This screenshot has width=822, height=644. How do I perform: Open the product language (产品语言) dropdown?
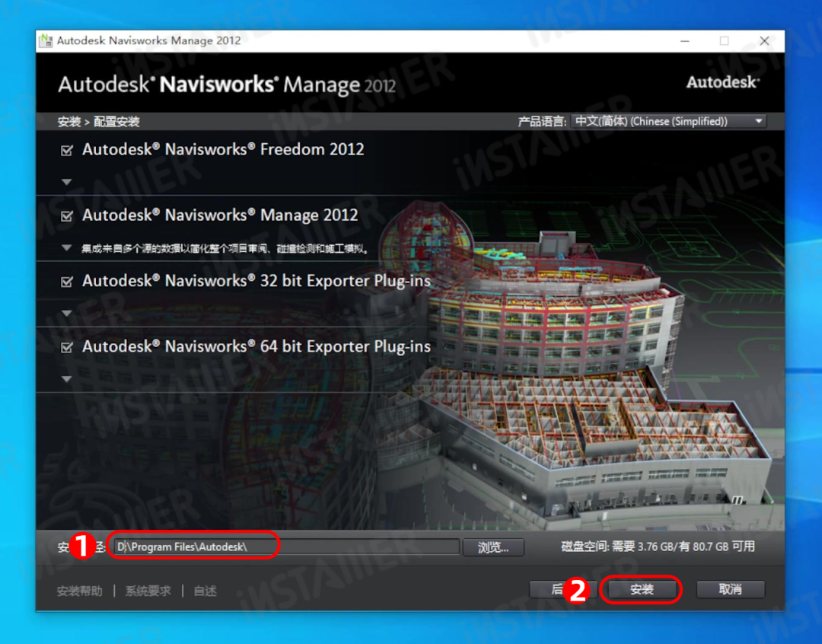668,121
